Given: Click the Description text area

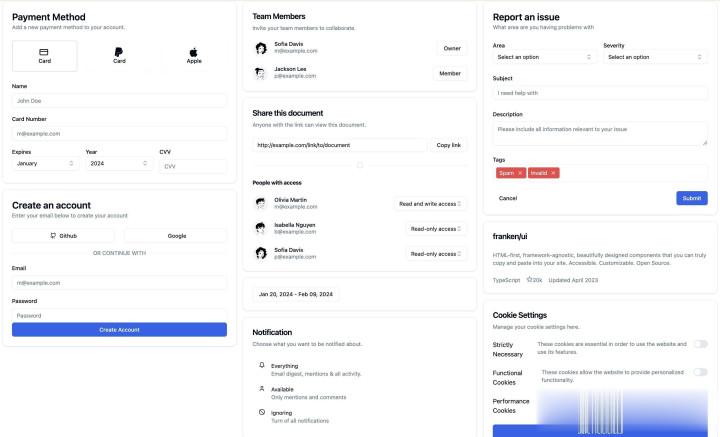Looking at the screenshot, I should [600, 134].
